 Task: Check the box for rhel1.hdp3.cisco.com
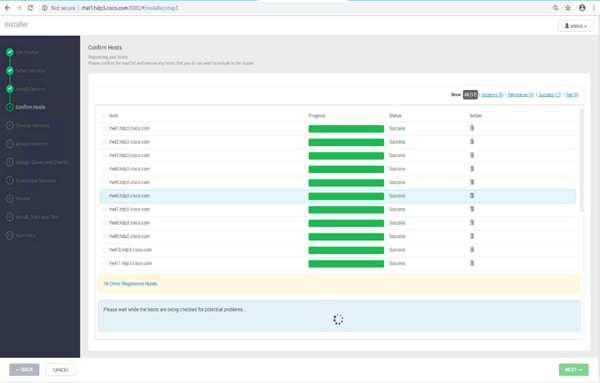pyautogui.click(x=104, y=129)
